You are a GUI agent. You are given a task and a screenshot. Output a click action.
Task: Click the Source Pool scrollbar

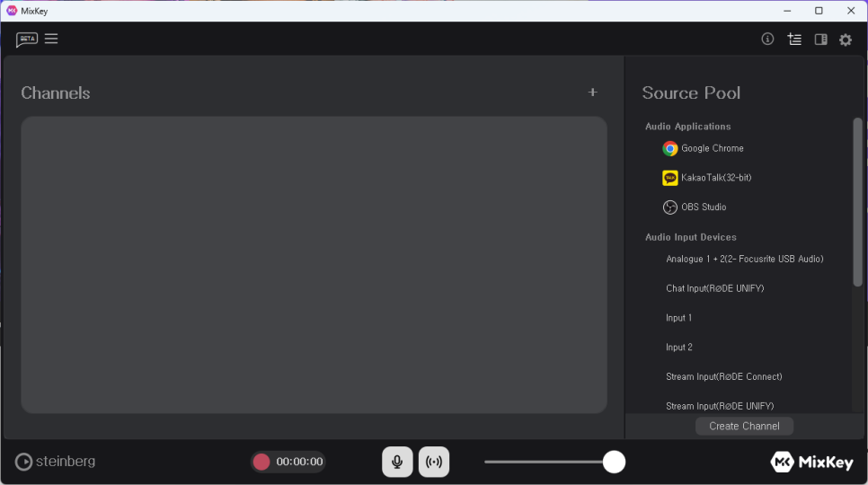(x=857, y=202)
